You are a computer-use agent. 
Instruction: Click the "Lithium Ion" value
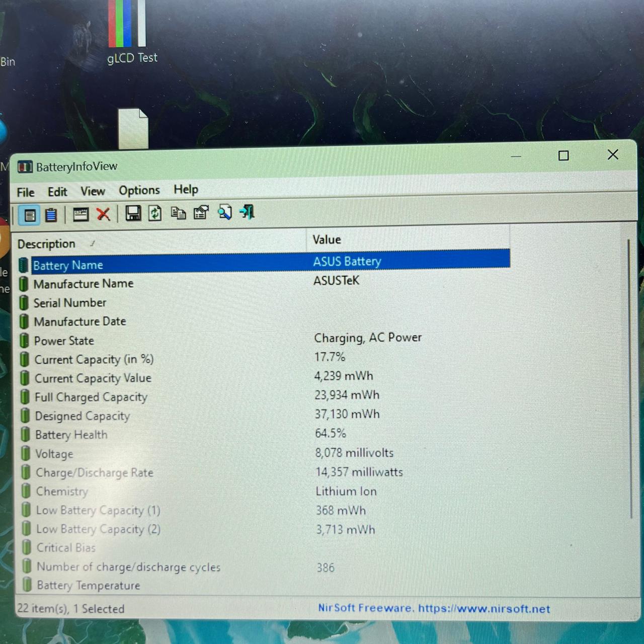coord(346,491)
